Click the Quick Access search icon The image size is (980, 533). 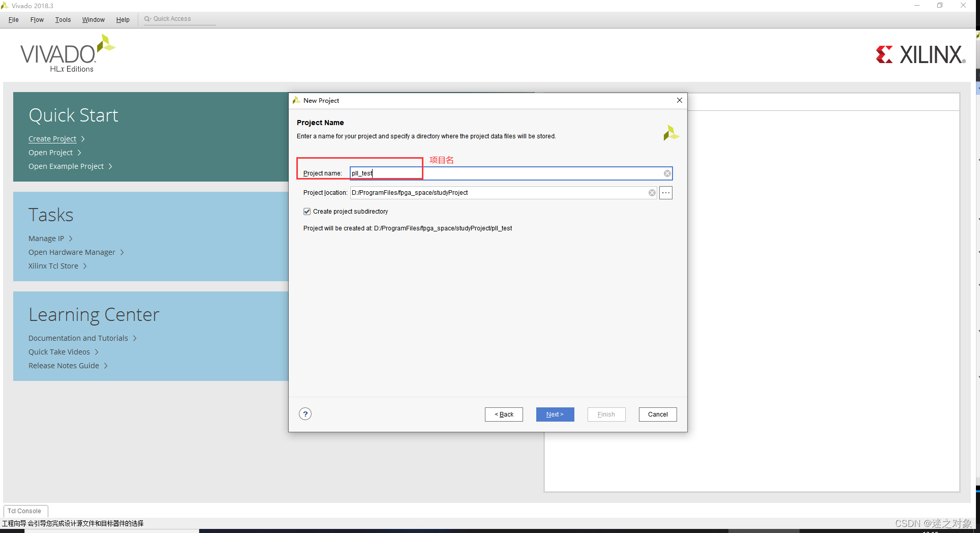(147, 19)
